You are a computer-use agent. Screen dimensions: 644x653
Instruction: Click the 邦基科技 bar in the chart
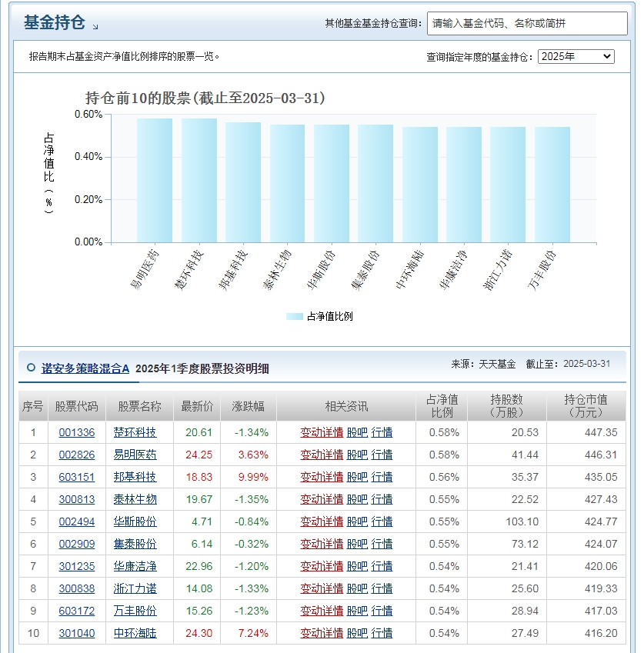coord(243,182)
